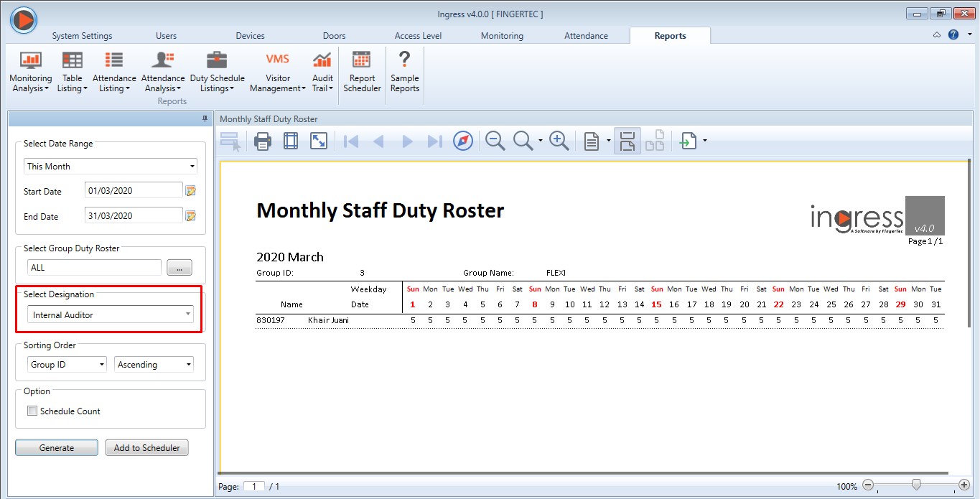Switch to Attendance tab
980x499 pixels.
[586, 36]
